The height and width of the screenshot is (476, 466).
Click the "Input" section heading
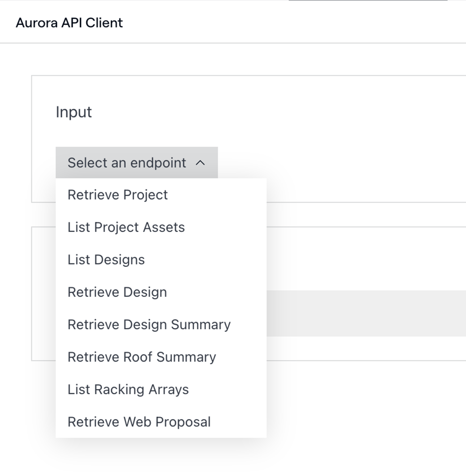tap(73, 112)
